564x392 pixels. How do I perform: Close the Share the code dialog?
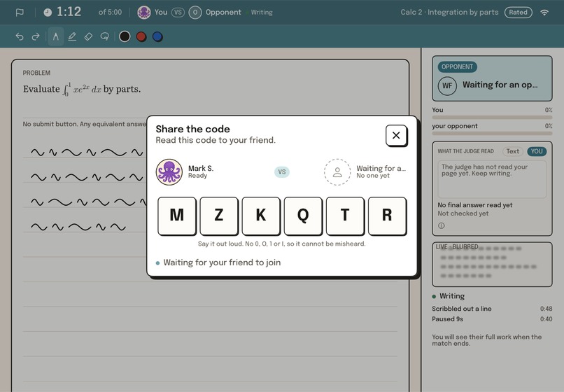coord(396,135)
